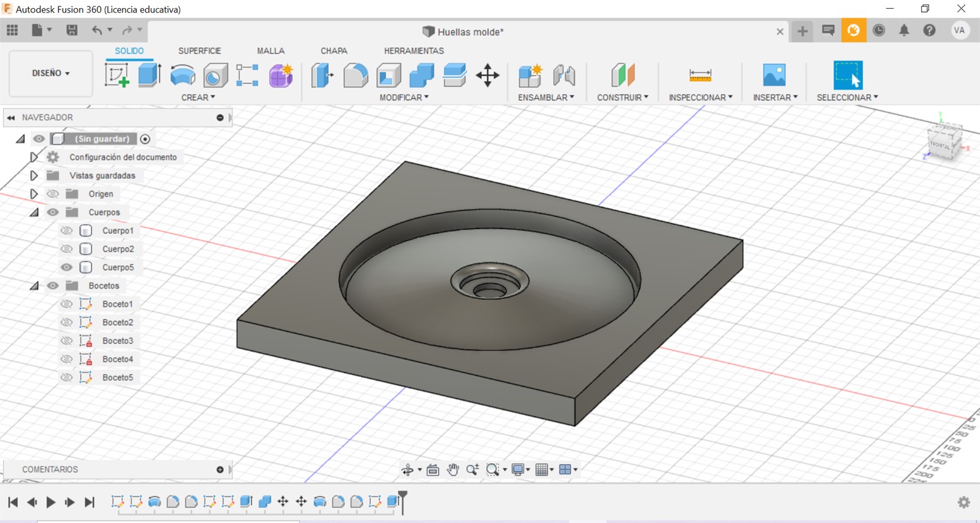Open the Job Status clock icon

click(878, 30)
